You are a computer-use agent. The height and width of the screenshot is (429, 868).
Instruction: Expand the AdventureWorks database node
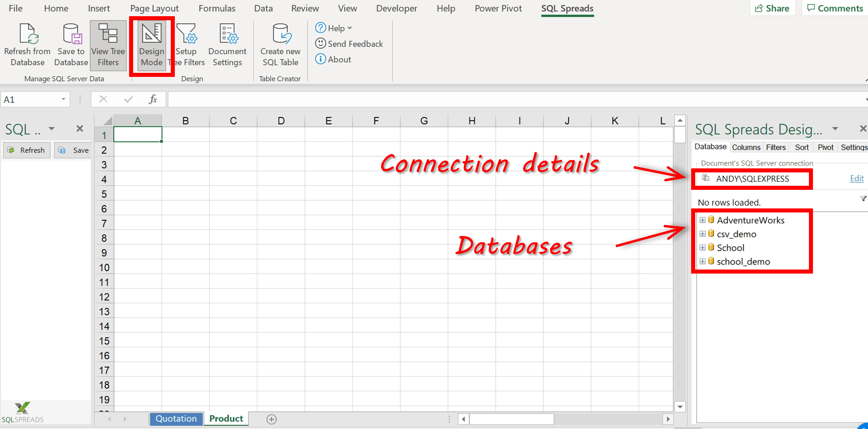tap(702, 220)
